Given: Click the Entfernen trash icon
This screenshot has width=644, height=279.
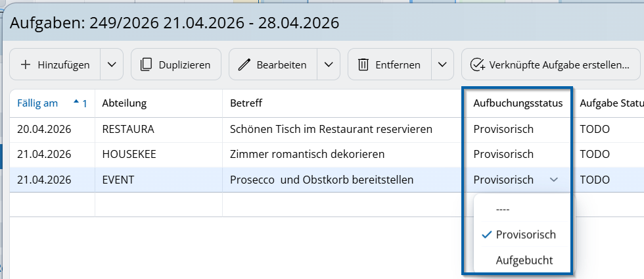Looking at the screenshot, I should pos(363,64).
